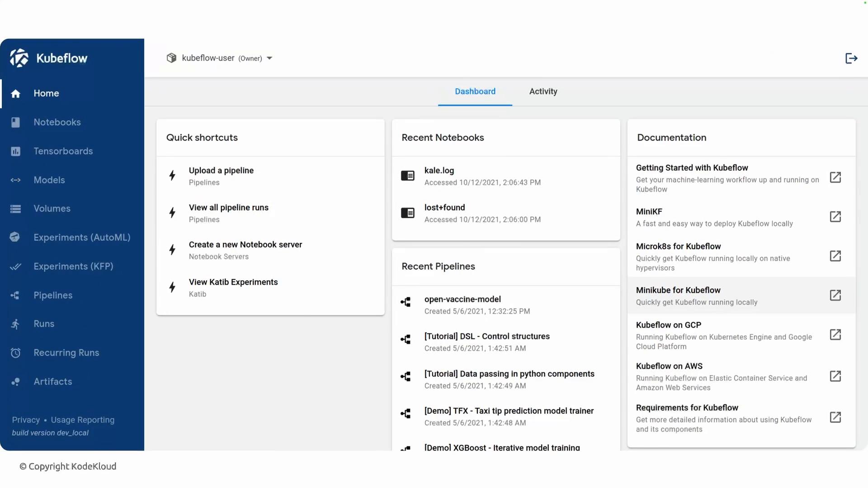Open external link icon for Minikube for Kubeflow
This screenshot has height=488, width=868.
(835, 296)
